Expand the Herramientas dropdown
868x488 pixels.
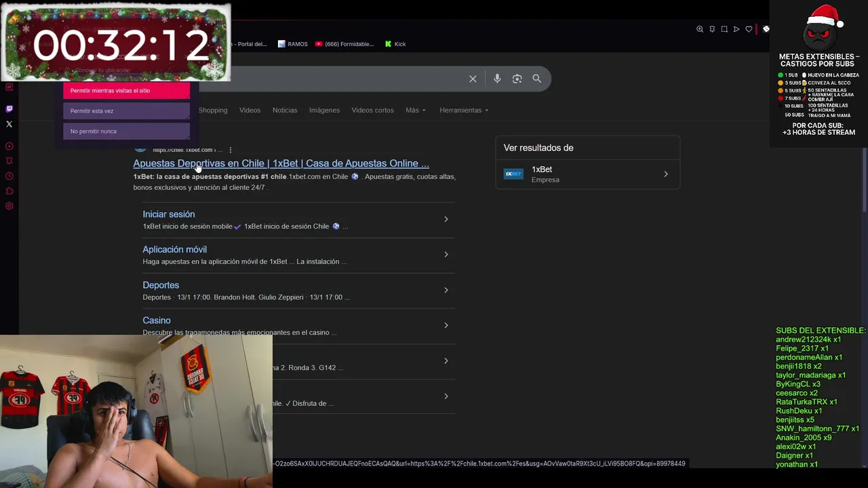coord(464,110)
